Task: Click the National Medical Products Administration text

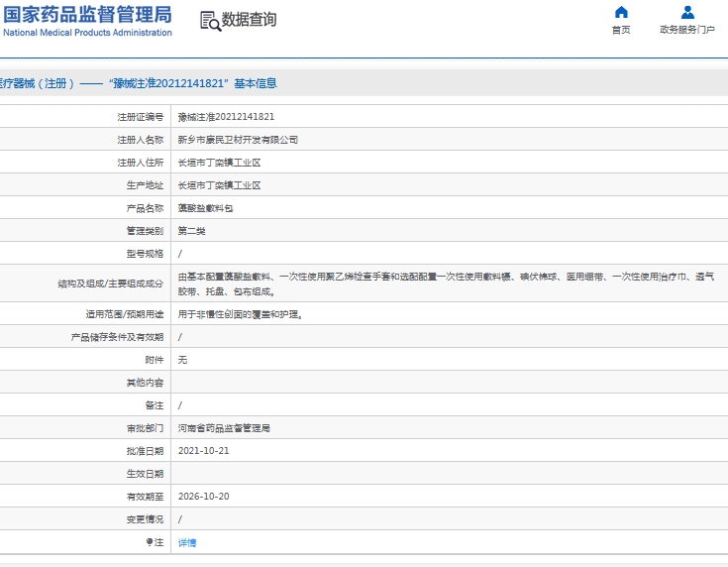Action: point(87,33)
